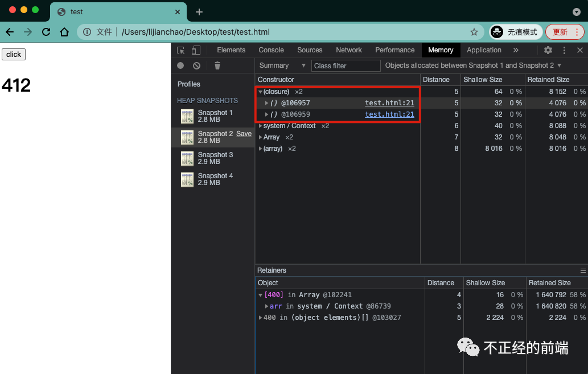
Task: Click the page's click button
Action: [14, 55]
